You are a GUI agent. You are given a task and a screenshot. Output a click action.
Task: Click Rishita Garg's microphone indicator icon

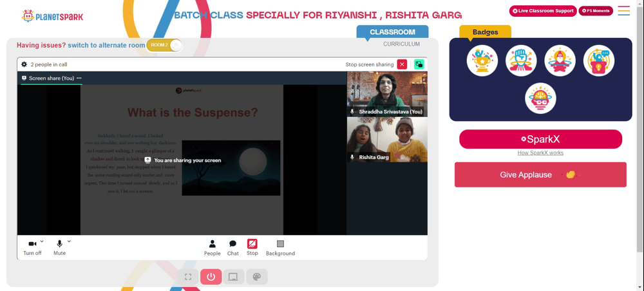(x=352, y=157)
